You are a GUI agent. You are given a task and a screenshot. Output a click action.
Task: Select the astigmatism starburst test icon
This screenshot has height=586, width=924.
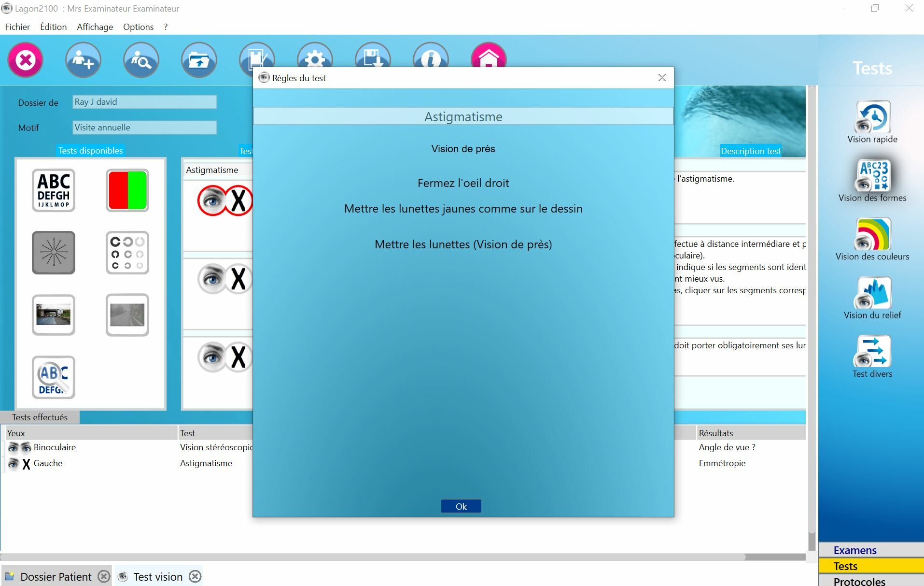point(54,253)
